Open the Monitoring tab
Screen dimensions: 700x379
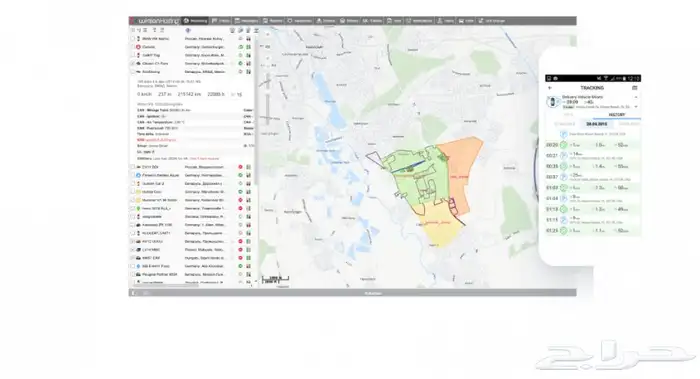coord(196,21)
